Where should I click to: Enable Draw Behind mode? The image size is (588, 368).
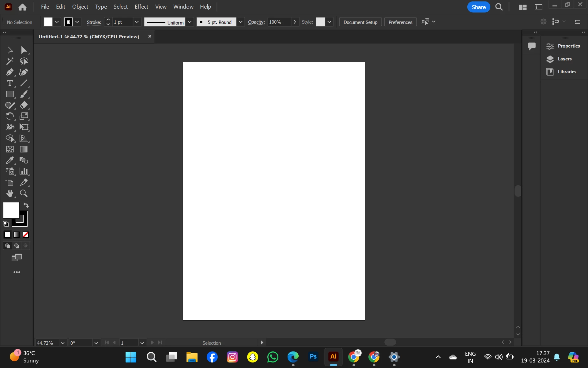coord(17,246)
